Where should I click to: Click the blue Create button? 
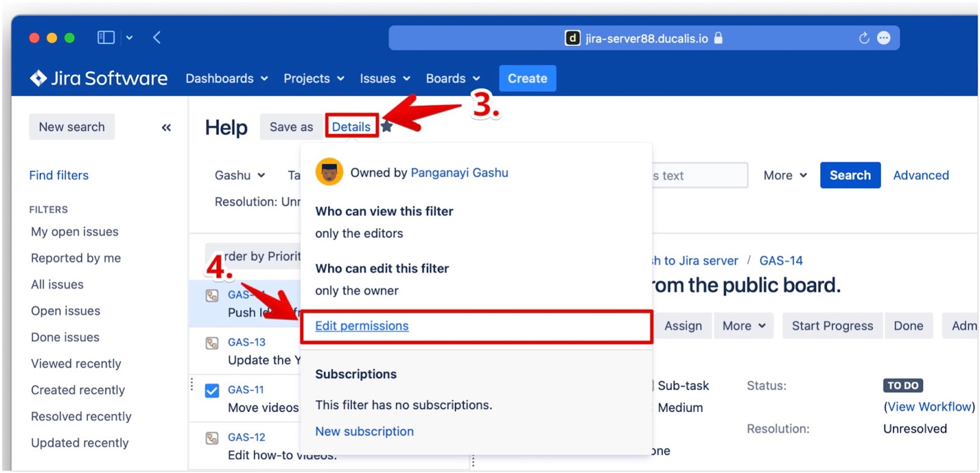[527, 78]
